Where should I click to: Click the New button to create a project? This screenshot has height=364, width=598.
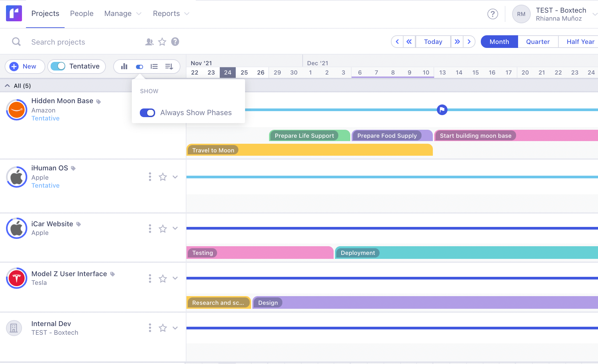25,66
